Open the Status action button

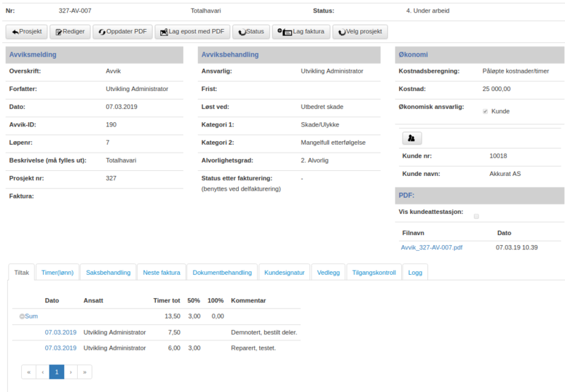251,32
